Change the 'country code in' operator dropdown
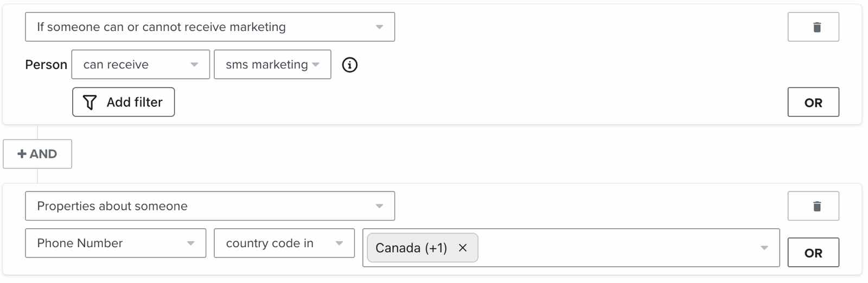 284,243
